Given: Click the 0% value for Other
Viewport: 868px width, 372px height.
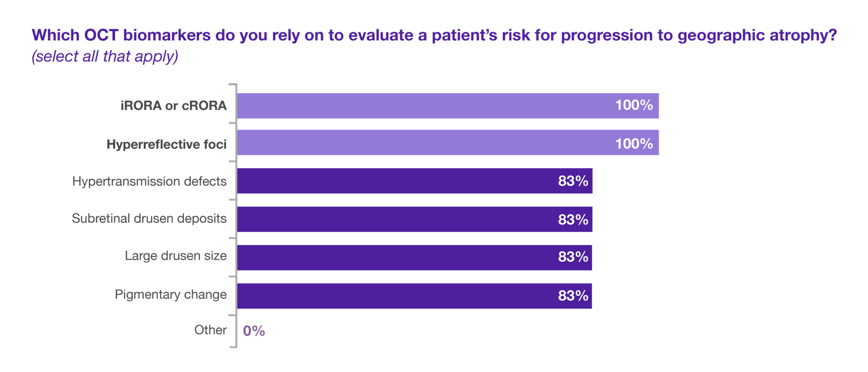Looking at the screenshot, I should 254,331.
